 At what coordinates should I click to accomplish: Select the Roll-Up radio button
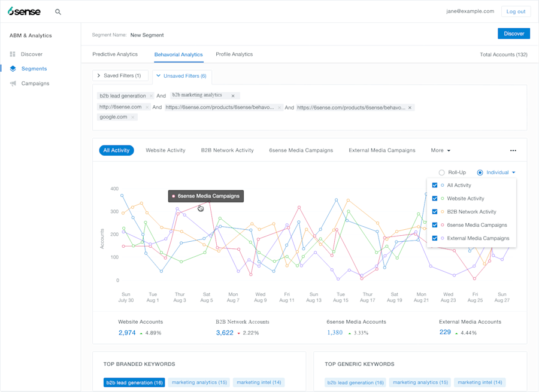pyautogui.click(x=442, y=172)
